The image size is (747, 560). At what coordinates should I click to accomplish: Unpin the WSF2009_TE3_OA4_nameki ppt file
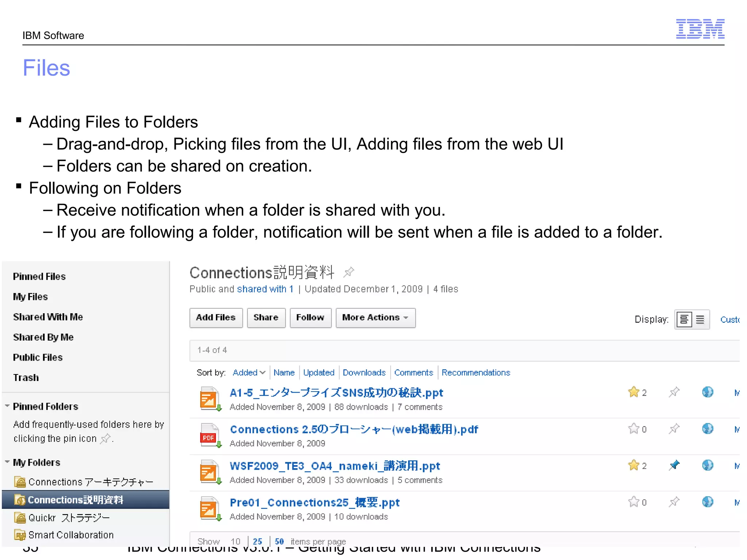point(674,465)
